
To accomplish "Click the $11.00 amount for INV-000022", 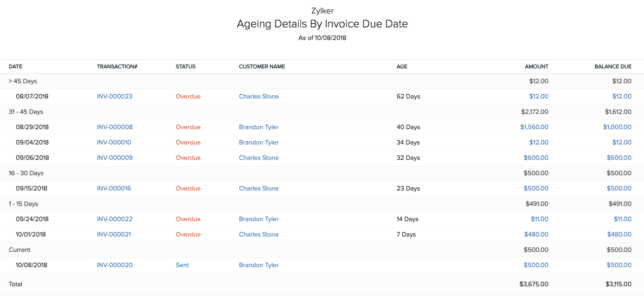I will [x=540, y=219].
